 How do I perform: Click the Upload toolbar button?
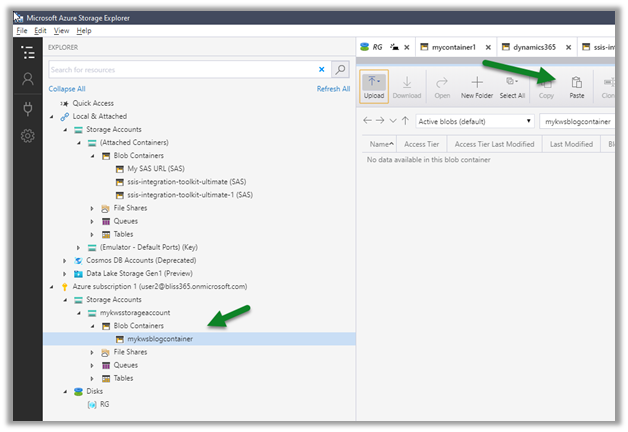tap(374, 86)
